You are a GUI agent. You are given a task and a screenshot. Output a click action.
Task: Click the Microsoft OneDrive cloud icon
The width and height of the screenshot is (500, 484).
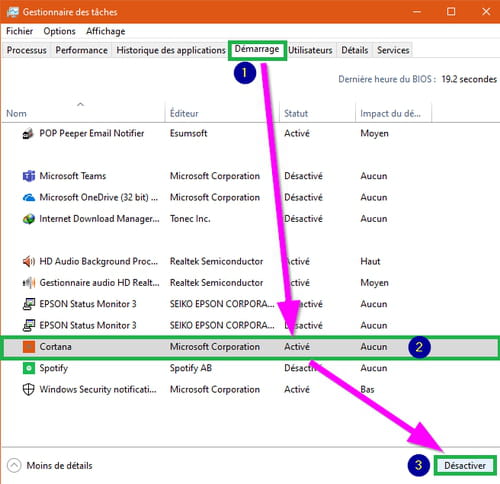[29, 197]
